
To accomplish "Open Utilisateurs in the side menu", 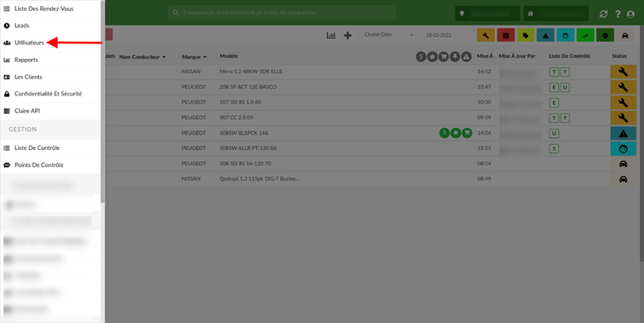I will pos(29,43).
